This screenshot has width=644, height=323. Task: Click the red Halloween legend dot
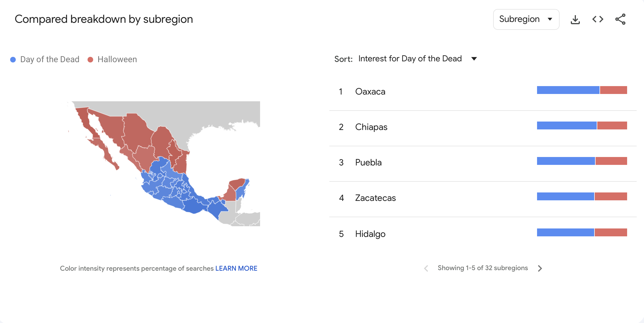pos(90,60)
